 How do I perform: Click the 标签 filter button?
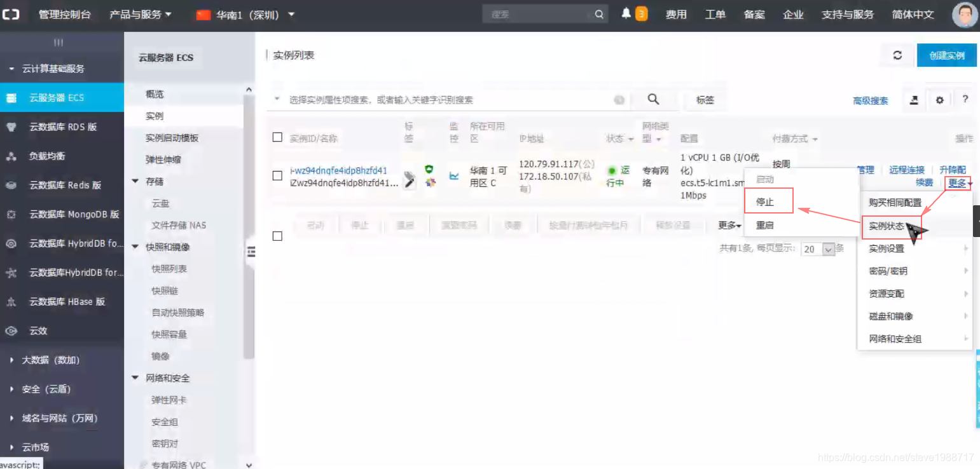click(x=705, y=100)
